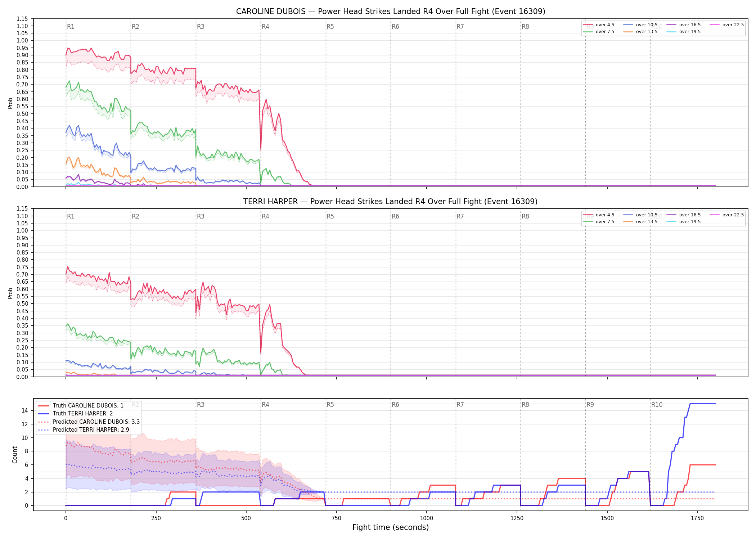Click the 'Fight time (seconds)' axis label
Screen dimensions: 756x540
[391, 528]
